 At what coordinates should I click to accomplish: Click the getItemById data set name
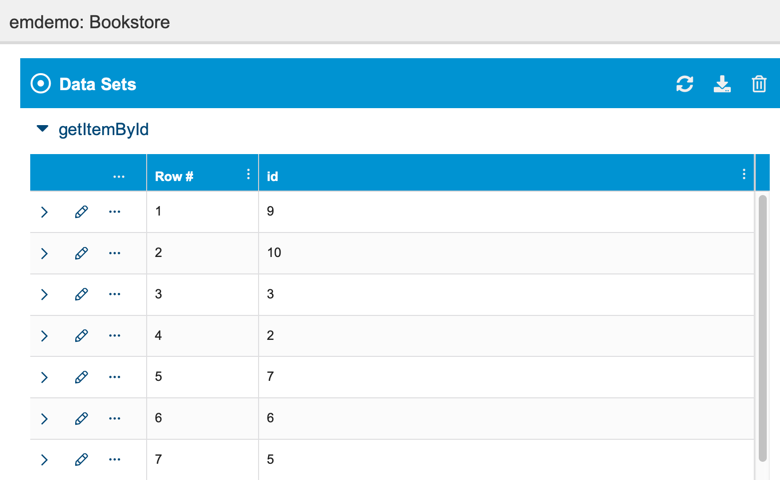tap(103, 129)
